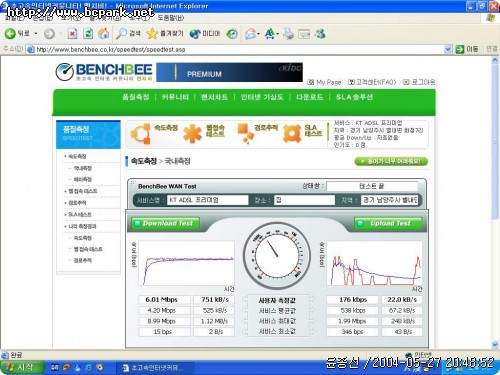Open the dropdown arrow next to Back button
This screenshot has width=500, height=375.
pyautogui.click(x=36, y=34)
